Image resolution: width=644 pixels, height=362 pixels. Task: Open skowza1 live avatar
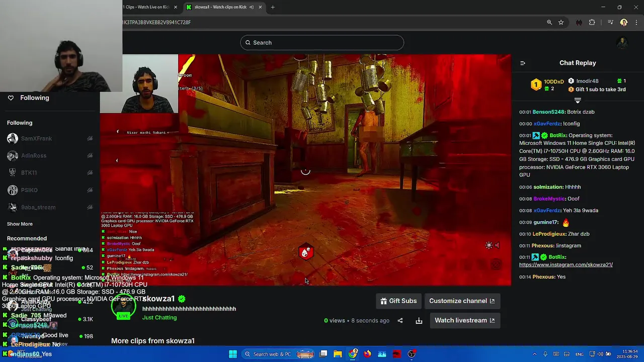123,307
